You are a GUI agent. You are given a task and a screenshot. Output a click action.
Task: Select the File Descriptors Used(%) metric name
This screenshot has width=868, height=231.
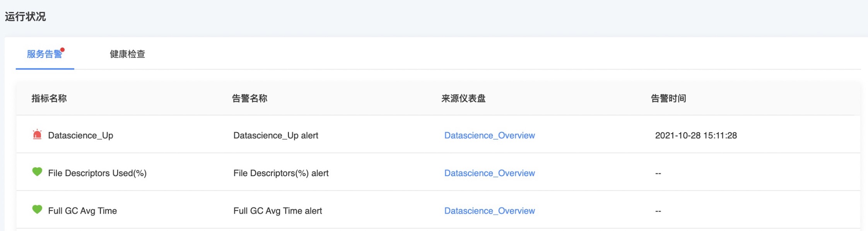click(97, 173)
